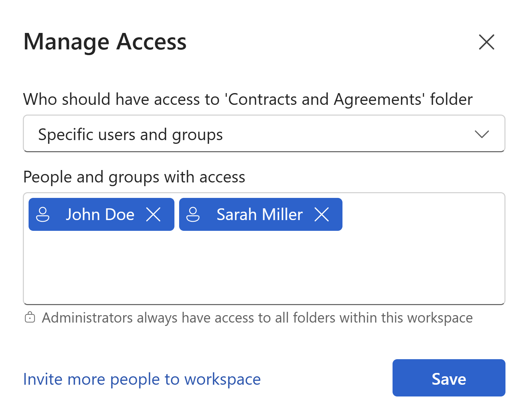Click the 'Who should have access' question label
The height and width of the screenshot is (420, 530).
click(x=248, y=99)
